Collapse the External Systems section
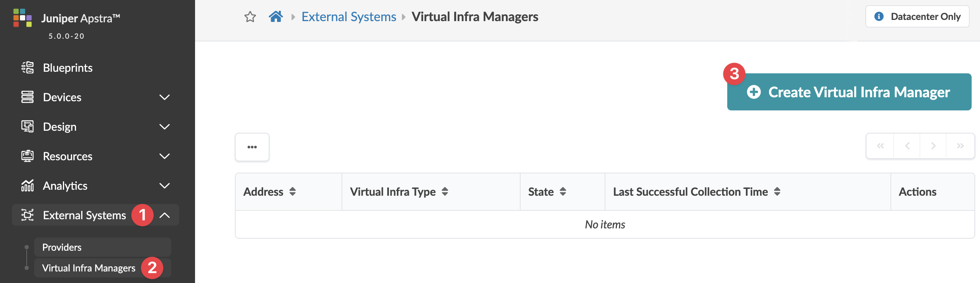980x283 pixels. pos(164,215)
